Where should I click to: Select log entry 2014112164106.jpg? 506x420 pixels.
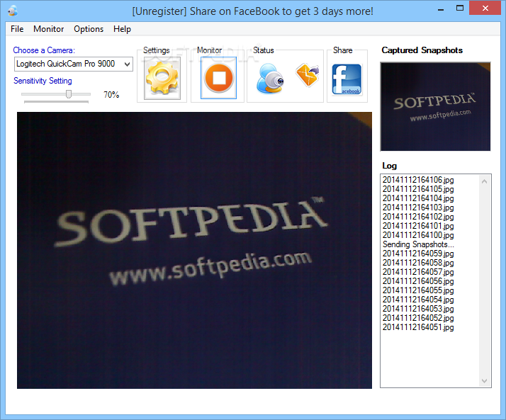(418, 180)
